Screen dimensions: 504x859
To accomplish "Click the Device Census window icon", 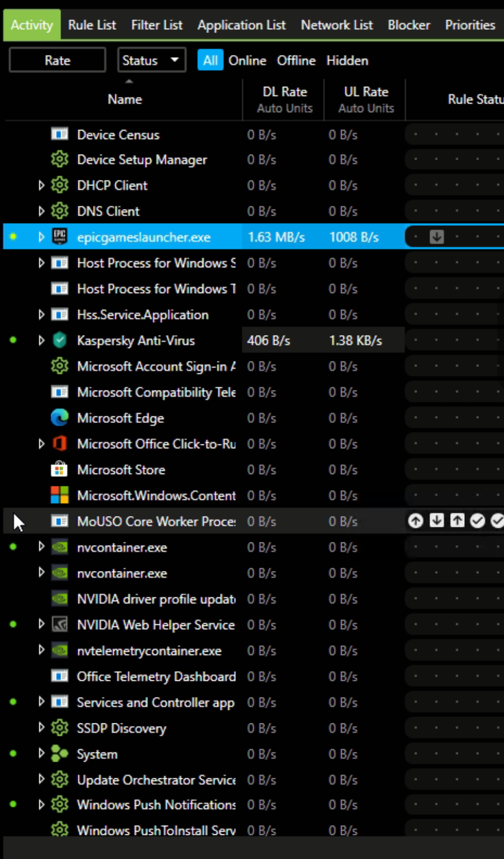I will (x=59, y=134).
